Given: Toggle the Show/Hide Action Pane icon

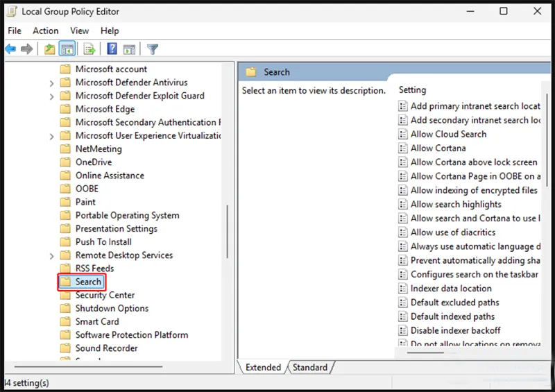Looking at the screenshot, I should point(130,49).
